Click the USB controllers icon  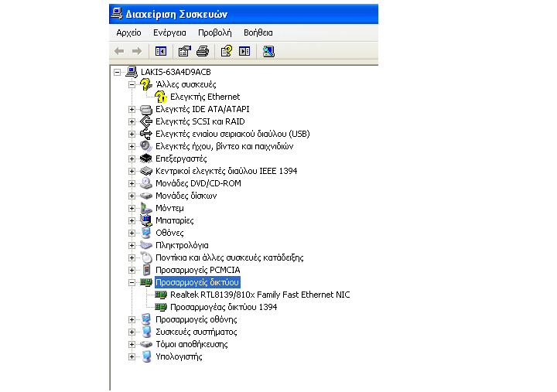click(x=146, y=135)
